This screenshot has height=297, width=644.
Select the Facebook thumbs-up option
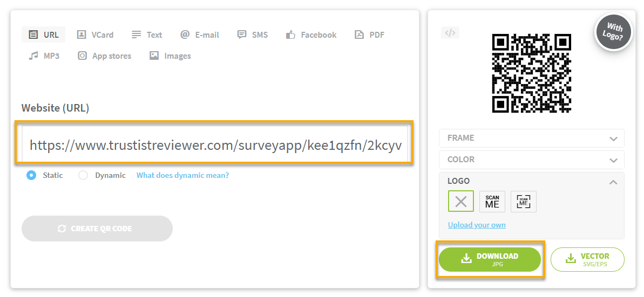(291, 35)
